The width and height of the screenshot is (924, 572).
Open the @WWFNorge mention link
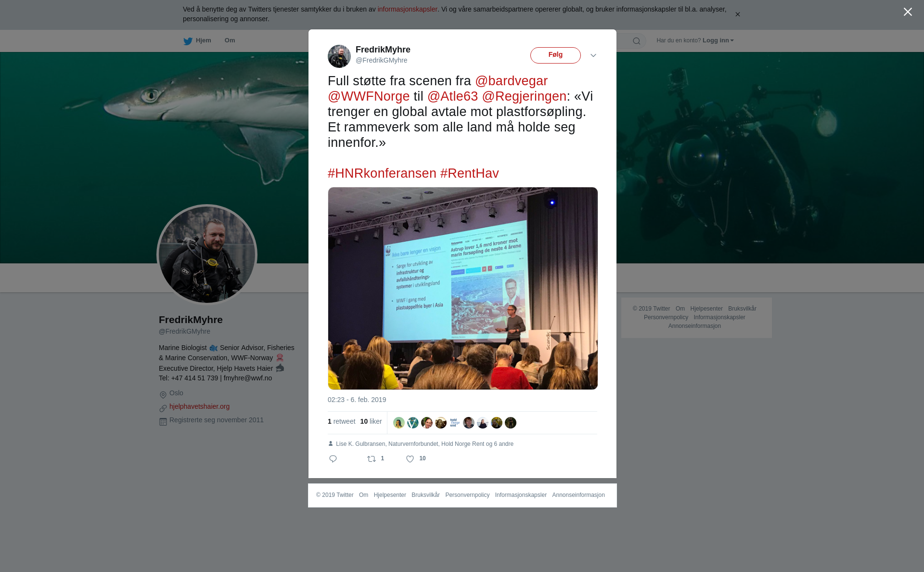coord(369,96)
